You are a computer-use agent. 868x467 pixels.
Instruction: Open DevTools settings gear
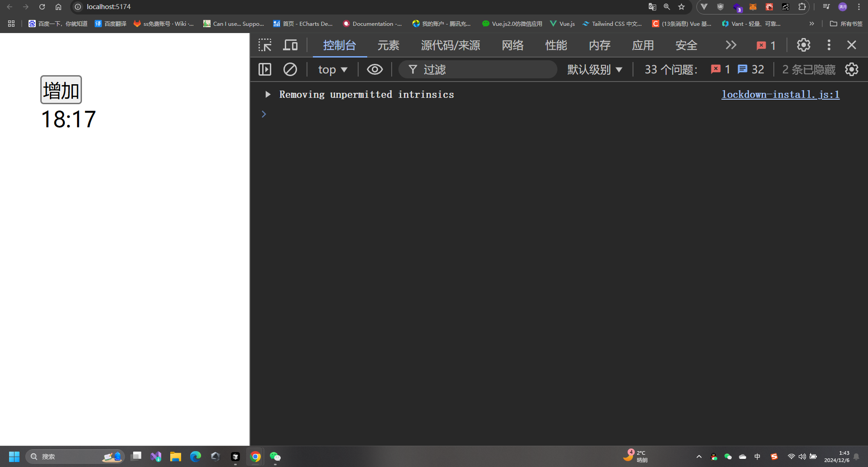(804, 45)
